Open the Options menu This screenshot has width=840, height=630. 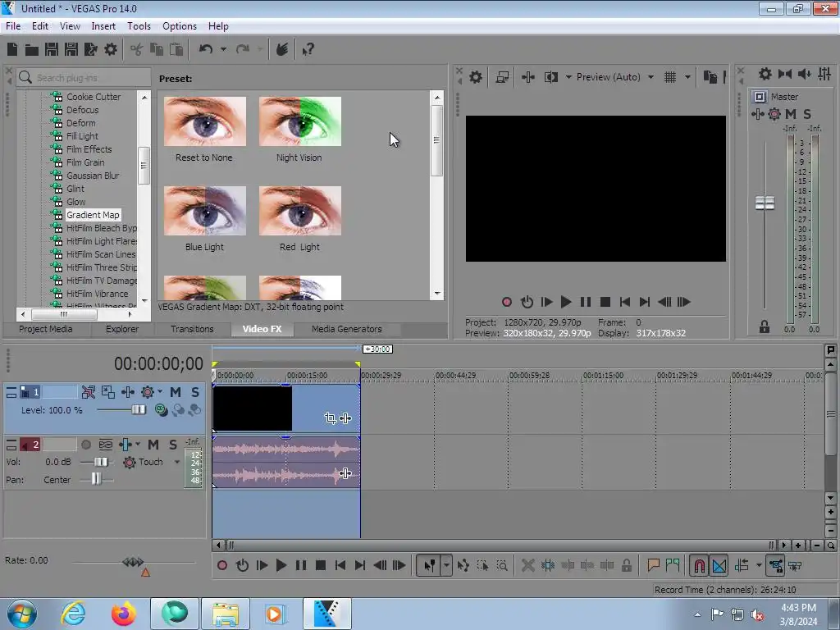[x=180, y=26]
